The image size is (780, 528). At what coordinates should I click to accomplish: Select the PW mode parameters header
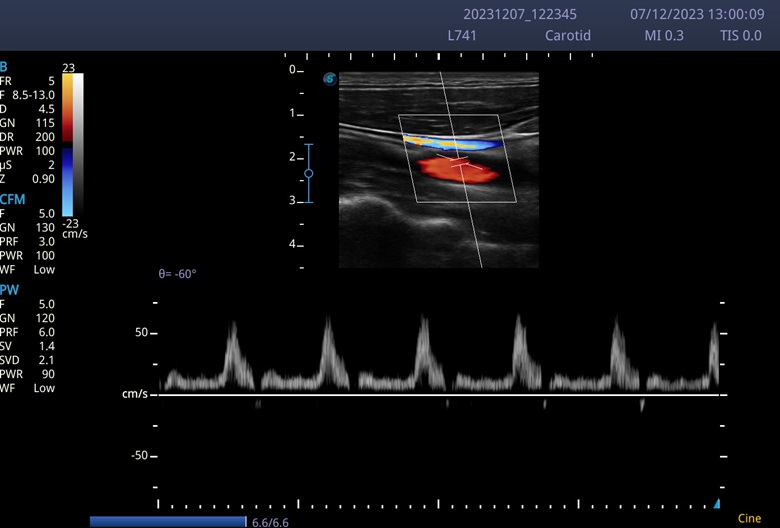pos(9,289)
